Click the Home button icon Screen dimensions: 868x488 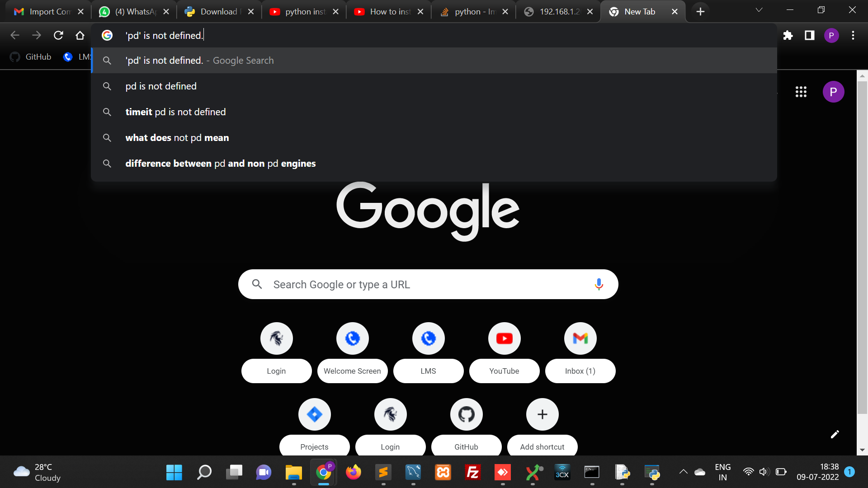tap(80, 35)
